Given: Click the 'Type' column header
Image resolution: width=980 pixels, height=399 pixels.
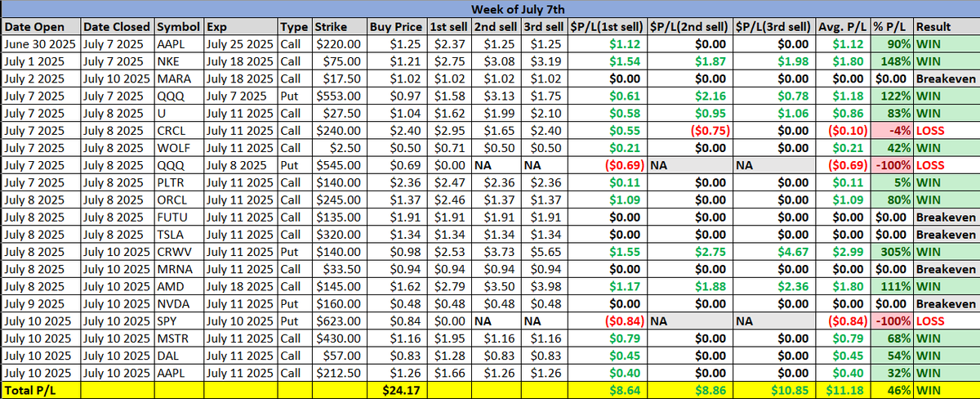Looking at the screenshot, I should (x=295, y=27).
